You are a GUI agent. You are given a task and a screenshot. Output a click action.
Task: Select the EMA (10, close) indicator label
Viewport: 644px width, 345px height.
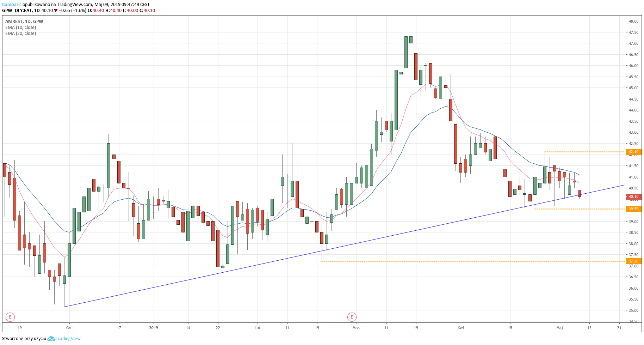[20, 28]
